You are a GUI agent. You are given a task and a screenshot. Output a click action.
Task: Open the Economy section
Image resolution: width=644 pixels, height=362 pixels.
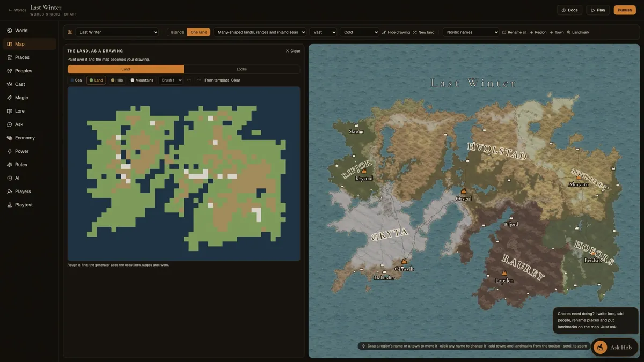point(30,138)
